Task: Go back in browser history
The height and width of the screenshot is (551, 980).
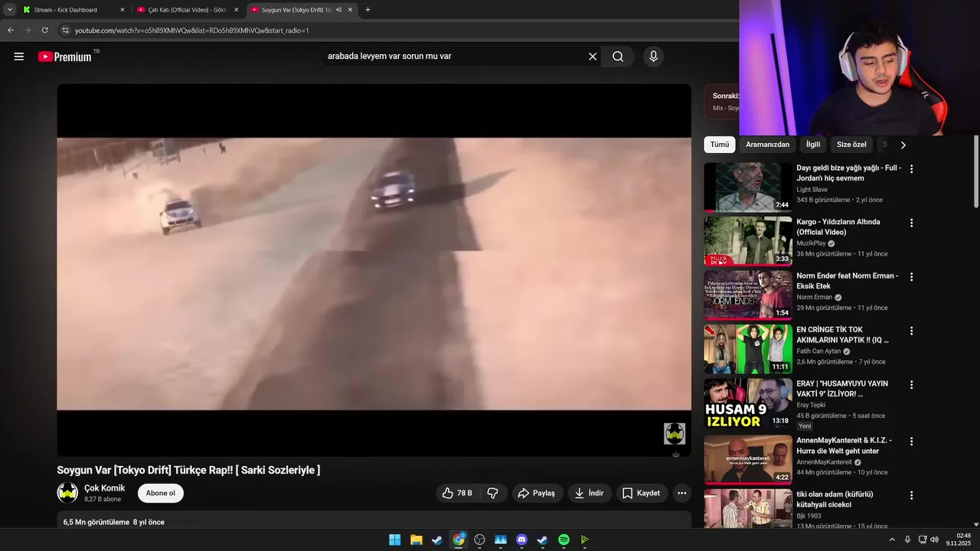Action: pyautogui.click(x=10, y=30)
